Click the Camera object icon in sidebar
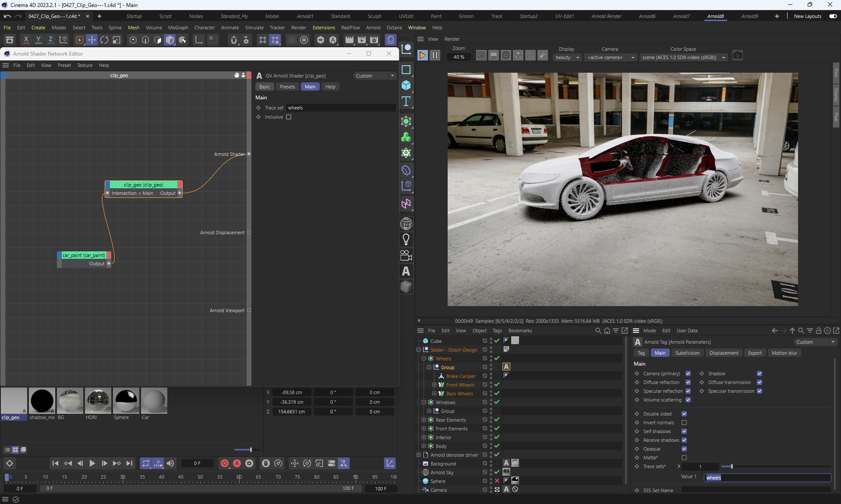841x504 pixels. tap(406, 255)
